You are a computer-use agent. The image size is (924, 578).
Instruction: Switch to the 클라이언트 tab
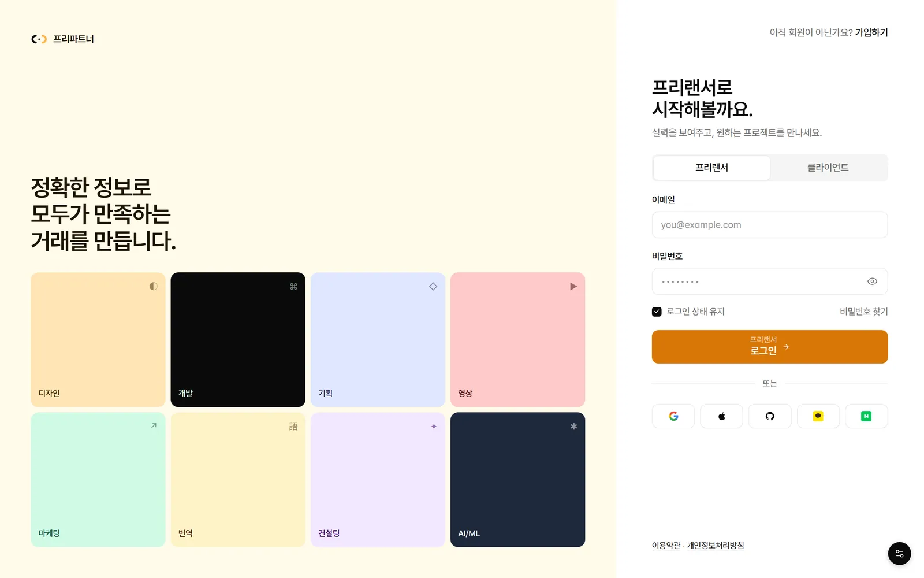tap(828, 168)
